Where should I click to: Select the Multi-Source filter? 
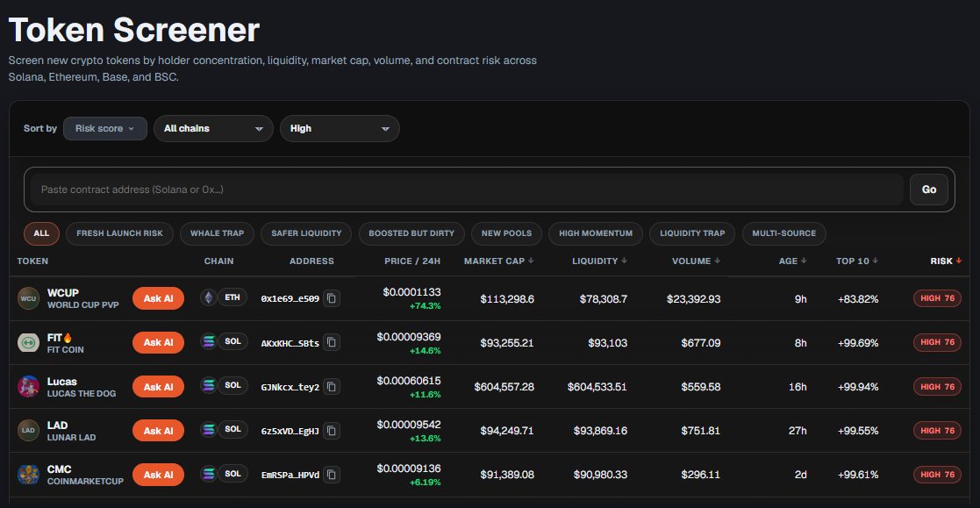(x=783, y=233)
